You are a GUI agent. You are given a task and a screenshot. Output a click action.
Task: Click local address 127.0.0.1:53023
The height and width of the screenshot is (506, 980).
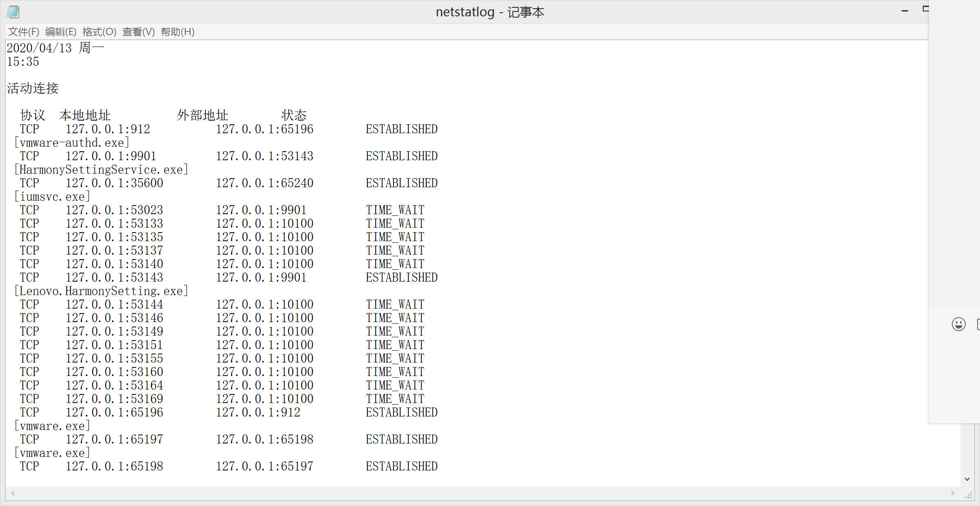pos(114,210)
